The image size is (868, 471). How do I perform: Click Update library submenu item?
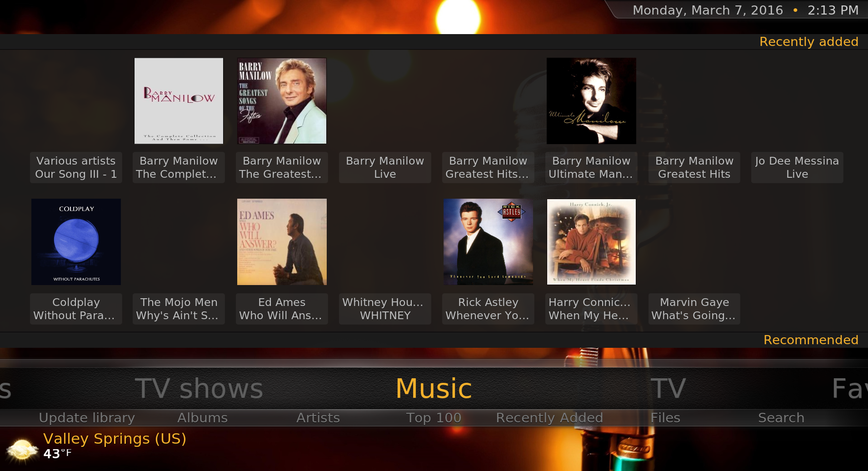87,417
